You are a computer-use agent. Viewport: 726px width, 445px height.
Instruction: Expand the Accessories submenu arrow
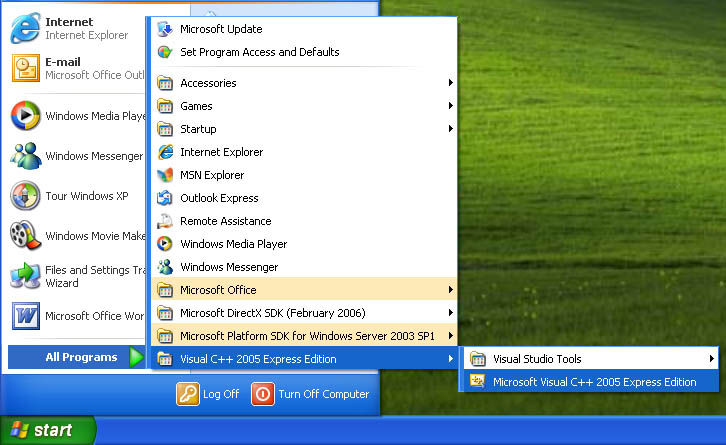click(x=451, y=83)
